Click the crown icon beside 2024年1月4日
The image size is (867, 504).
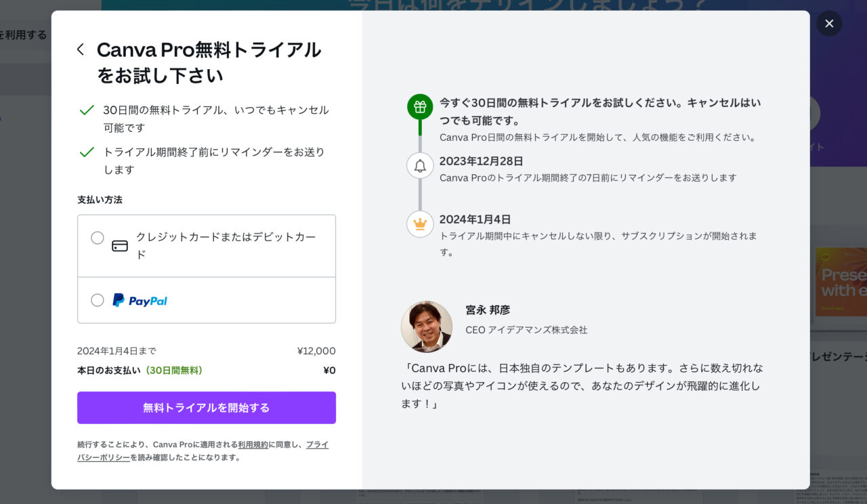(x=420, y=224)
